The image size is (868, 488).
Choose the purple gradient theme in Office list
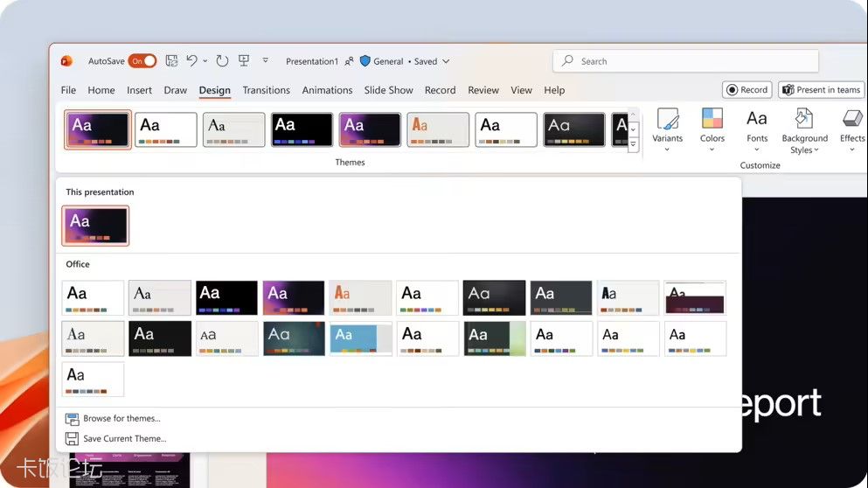pyautogui.click(x=294, y=297)
